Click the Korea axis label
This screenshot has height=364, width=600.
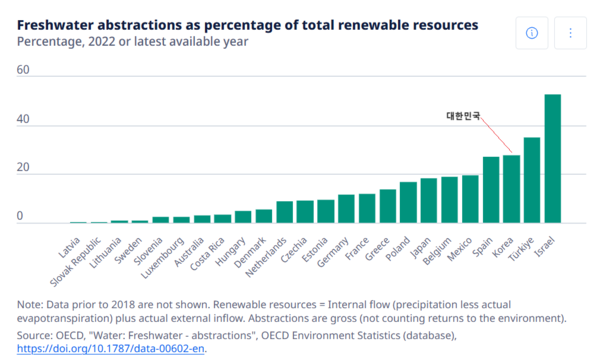point(502,247)
